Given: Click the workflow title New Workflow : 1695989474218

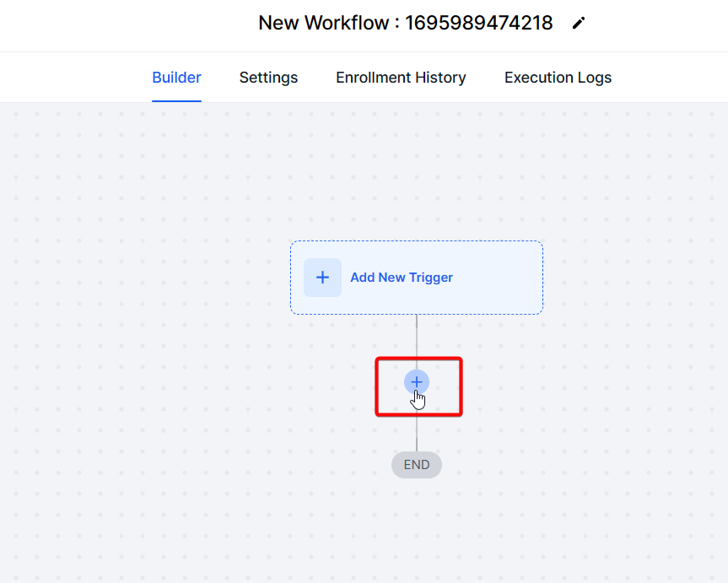Looking at the screenshot, I should point(405,23).
